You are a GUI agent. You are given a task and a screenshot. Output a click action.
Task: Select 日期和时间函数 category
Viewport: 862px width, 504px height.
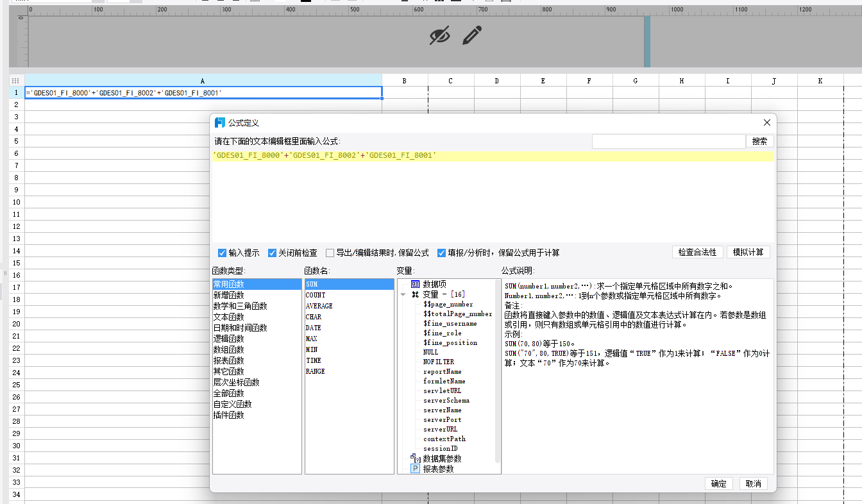point(241,328)
